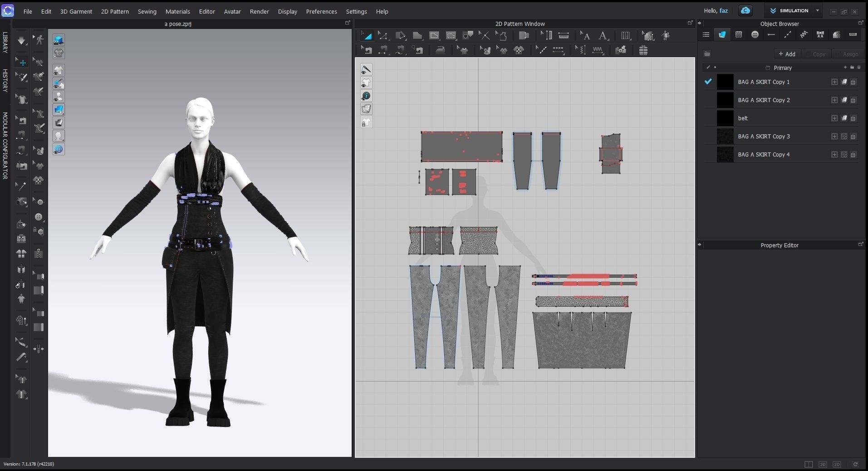
Task: Toggle 3D environment globe visibility
Action: tap(59, 149)
